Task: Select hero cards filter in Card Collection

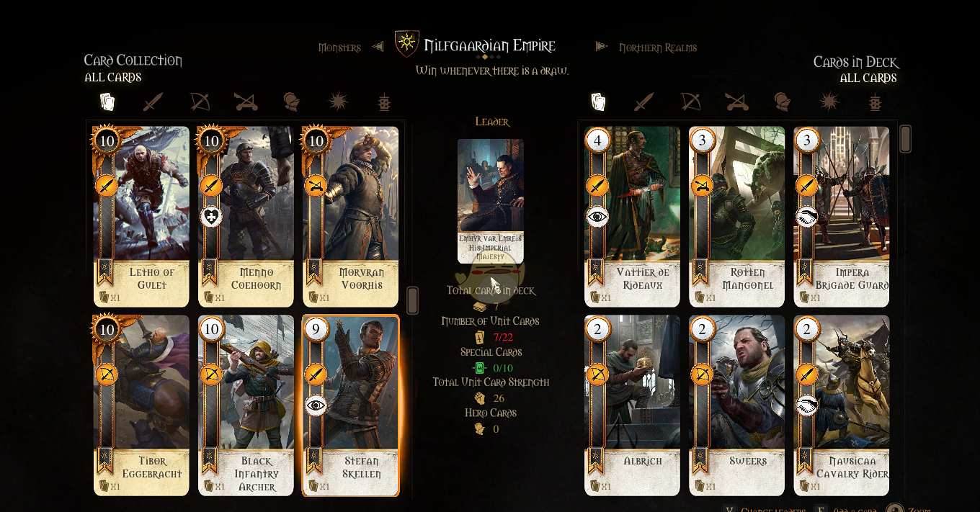Action: point(291,102)
